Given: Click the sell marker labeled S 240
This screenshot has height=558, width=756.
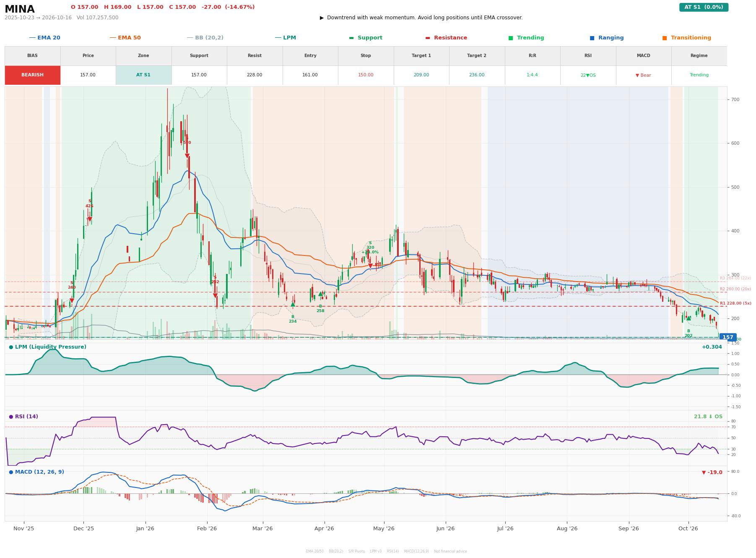Looking at the screenshot, I should [x=72, y=300].
